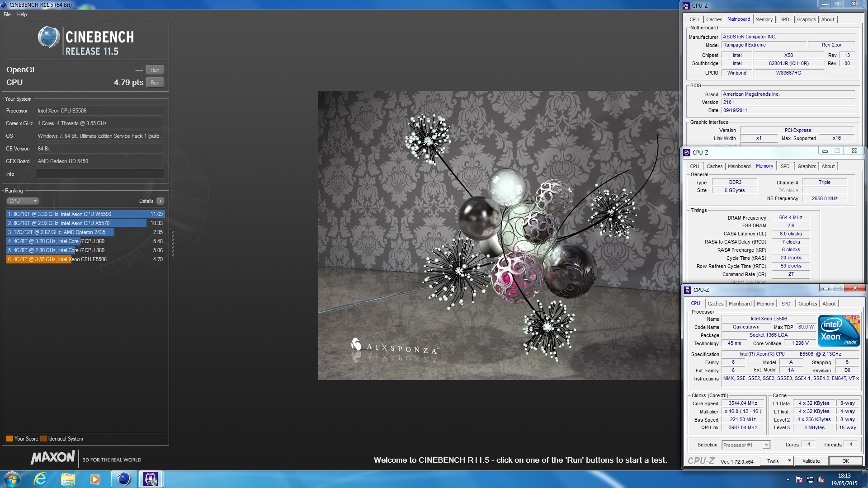This screenshot has width=868, height=488.
Task: Click the rendered spheres image preview
Action: 499,235
